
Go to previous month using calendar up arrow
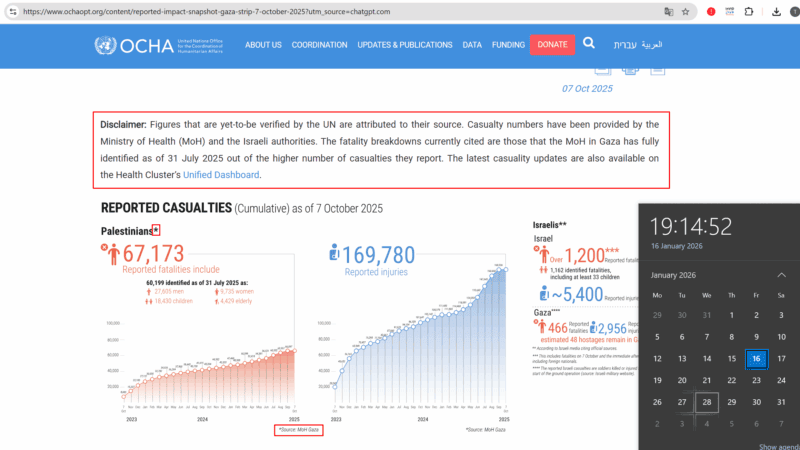(x=781, y=275)
